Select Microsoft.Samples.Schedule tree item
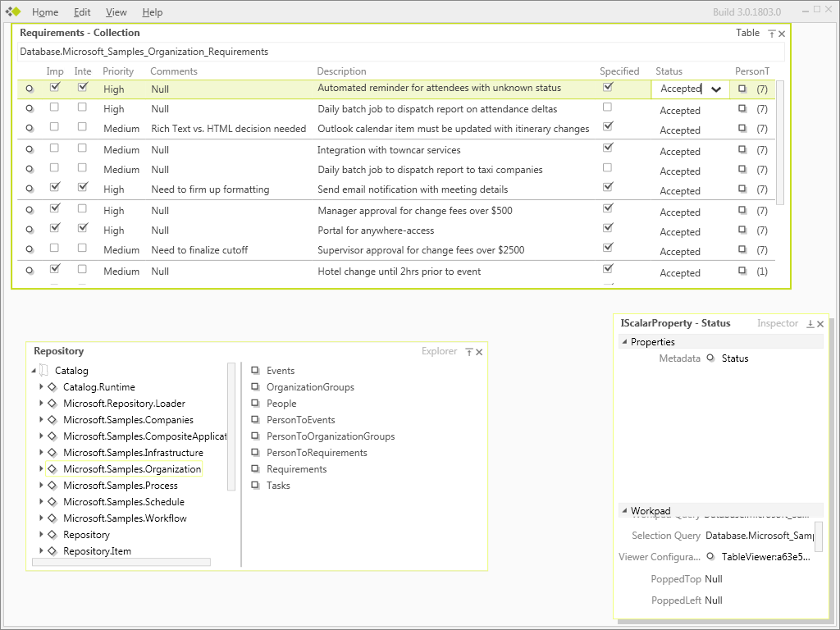Screen dimensions: 840x630 124,502
